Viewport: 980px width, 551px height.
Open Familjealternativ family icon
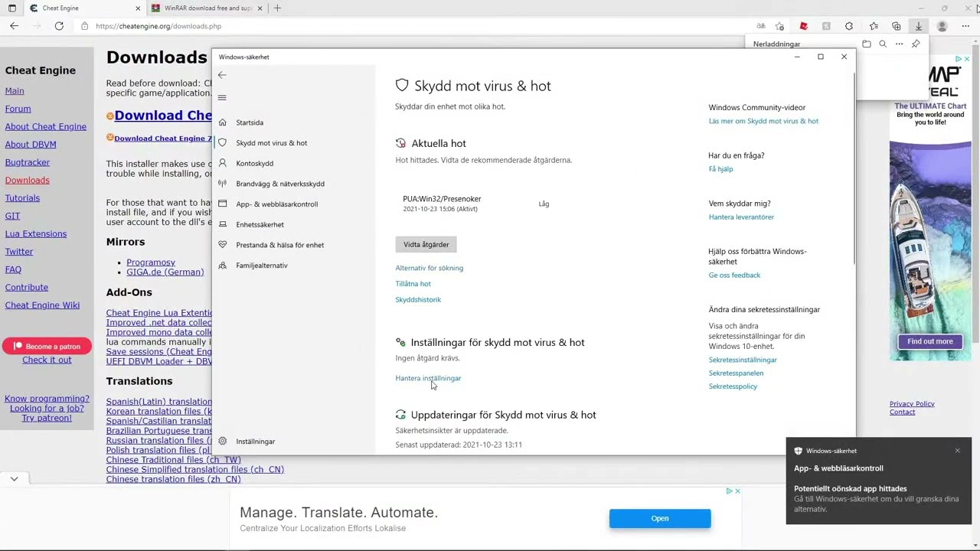222,266
